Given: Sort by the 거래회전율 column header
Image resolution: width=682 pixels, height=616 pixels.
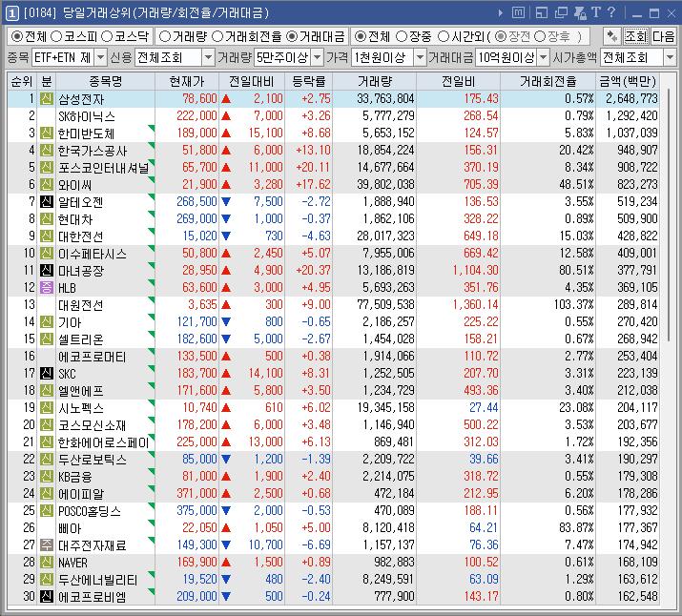Looking at the screenshot, I should tap(548, 81).
